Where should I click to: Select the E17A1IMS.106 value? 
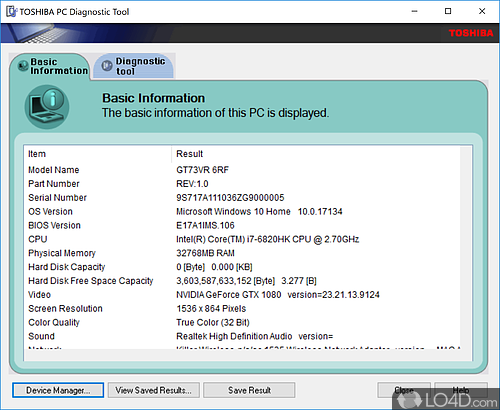205,225
